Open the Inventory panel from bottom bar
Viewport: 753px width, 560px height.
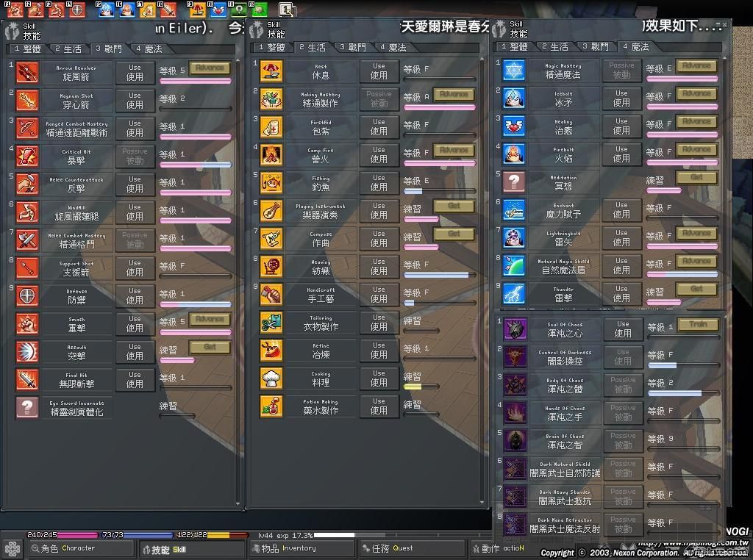pyautogui.click(x=302, y=548)
